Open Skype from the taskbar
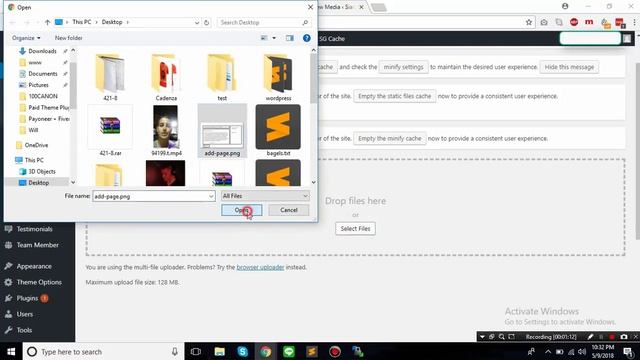This screenshot has height=360, width=640. point(242,351)
